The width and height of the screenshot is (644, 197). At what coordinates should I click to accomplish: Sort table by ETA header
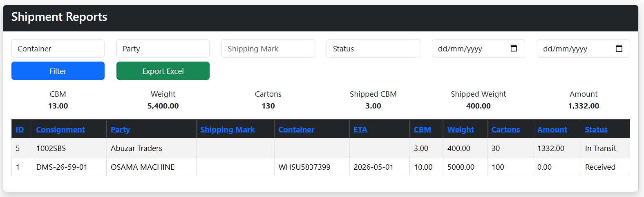tap(360, 129)
